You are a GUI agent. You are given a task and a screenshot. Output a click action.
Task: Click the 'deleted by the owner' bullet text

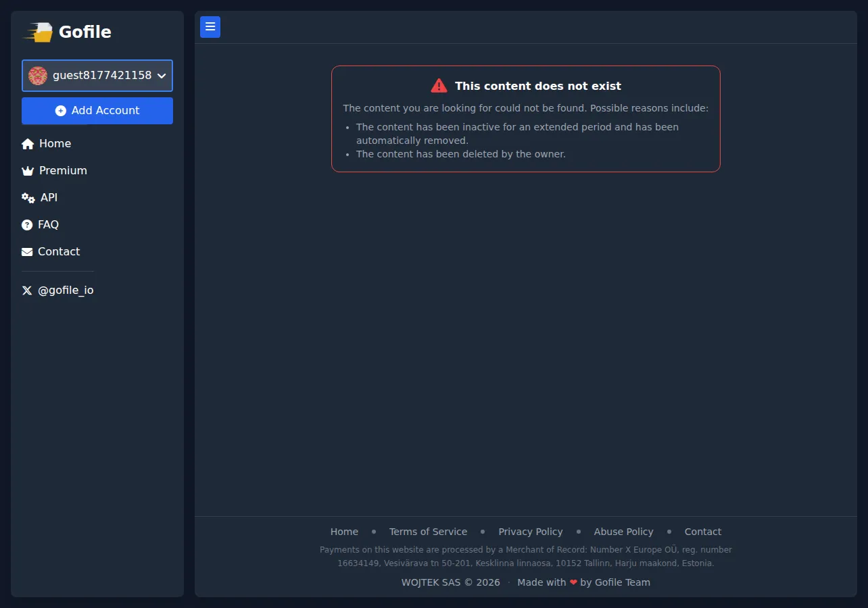pyautogui.click(x=461, y=154)
